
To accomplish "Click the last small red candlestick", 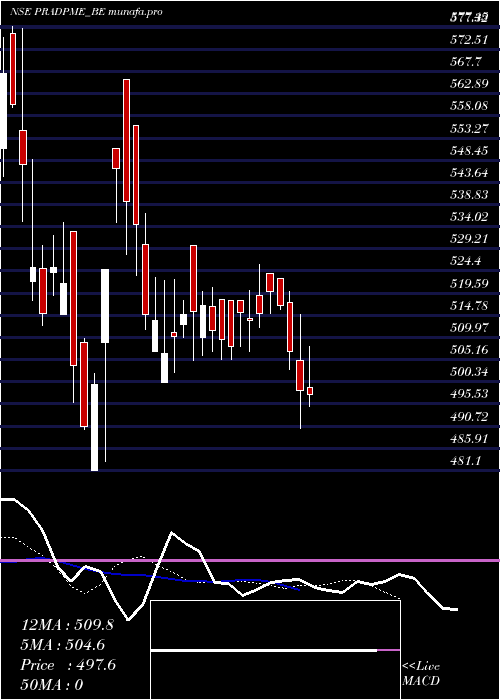I will [x=310, y=391].
